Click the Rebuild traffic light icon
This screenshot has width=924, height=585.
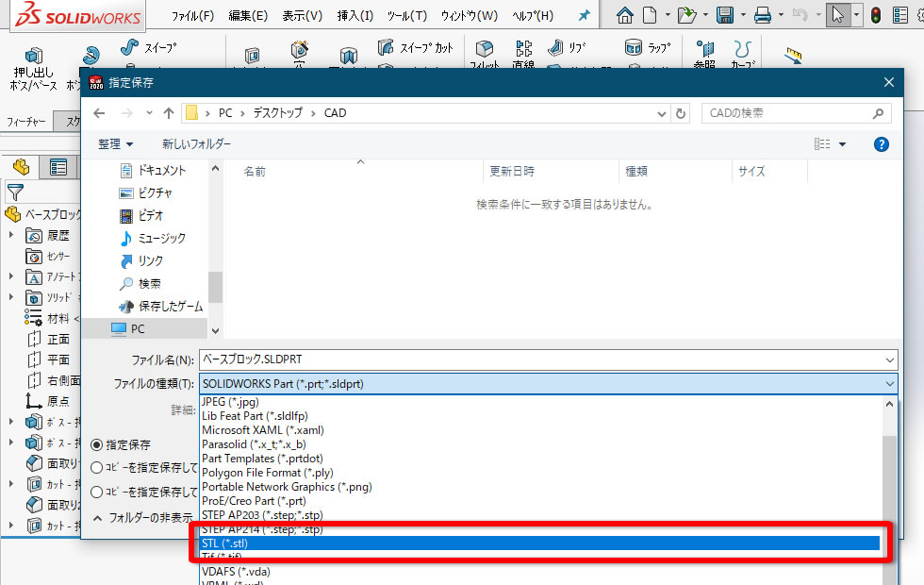click(876, 15)
